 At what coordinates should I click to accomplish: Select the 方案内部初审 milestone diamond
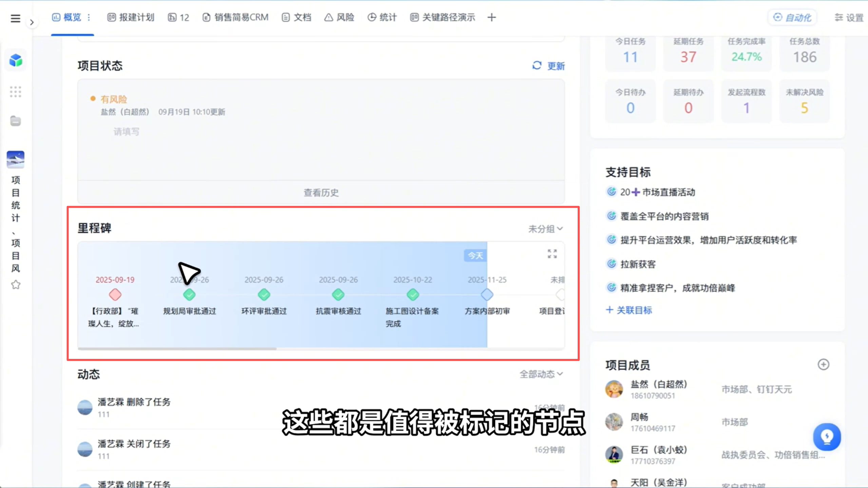[487, 294]
